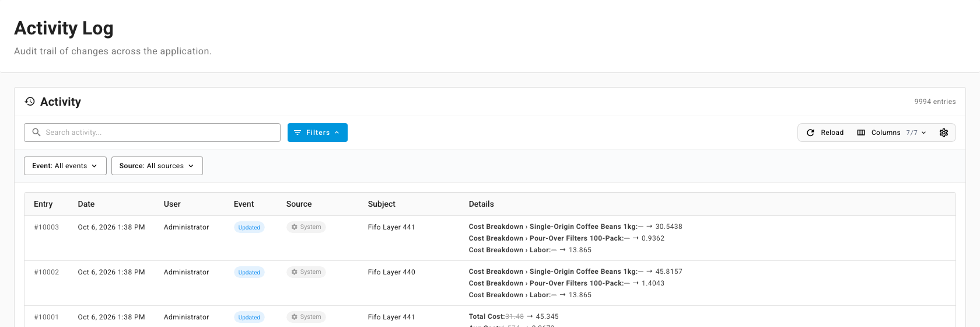The height and width of the screenshot is (327, 980).
Task: Select entry number #10001
Action: point(47,317)
